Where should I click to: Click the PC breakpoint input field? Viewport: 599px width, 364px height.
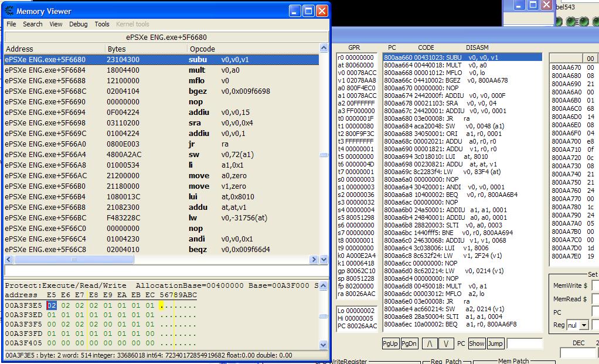pos(595,312)
